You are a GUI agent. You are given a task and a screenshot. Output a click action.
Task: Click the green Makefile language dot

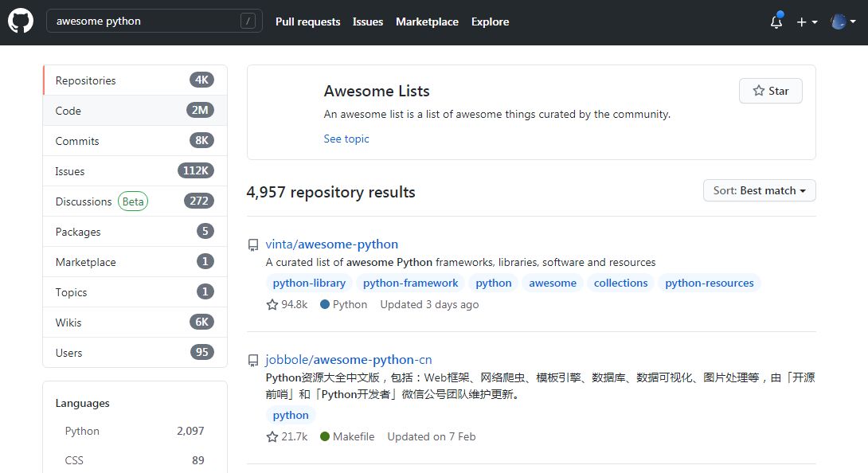click(325, 436)
